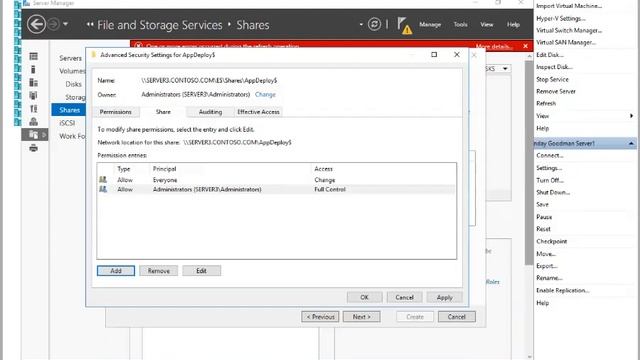Confirm with the OK button
This screenshot has width=640, height=360.
click(364, 297)
